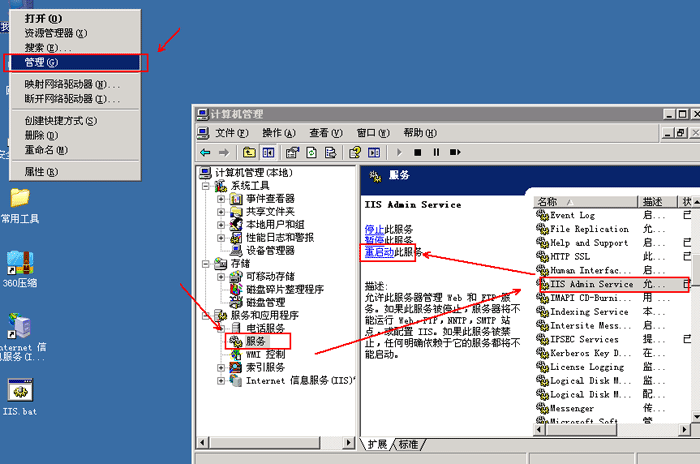Expand the 索引服务 tree node

(x=222, y=368)
